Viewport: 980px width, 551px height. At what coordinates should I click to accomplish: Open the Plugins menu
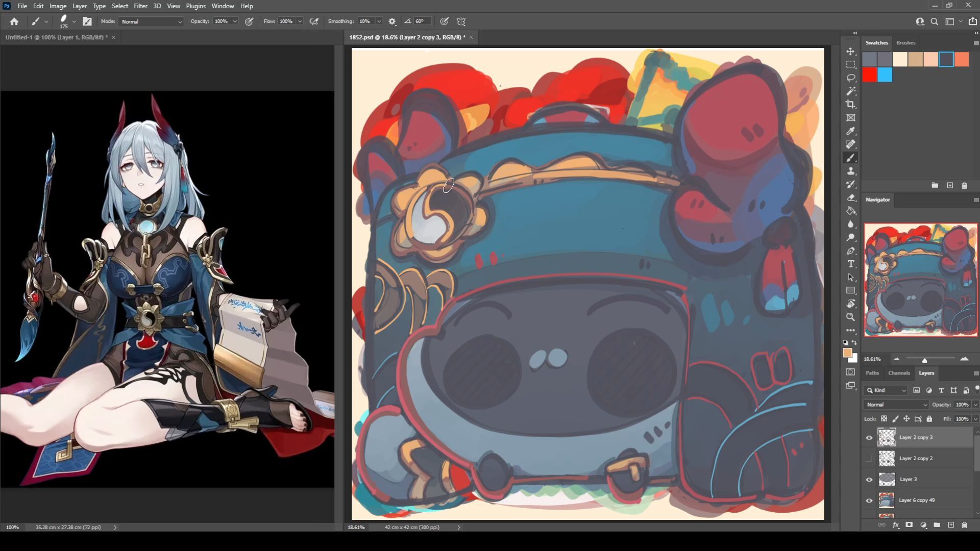[x=195, y=6]
